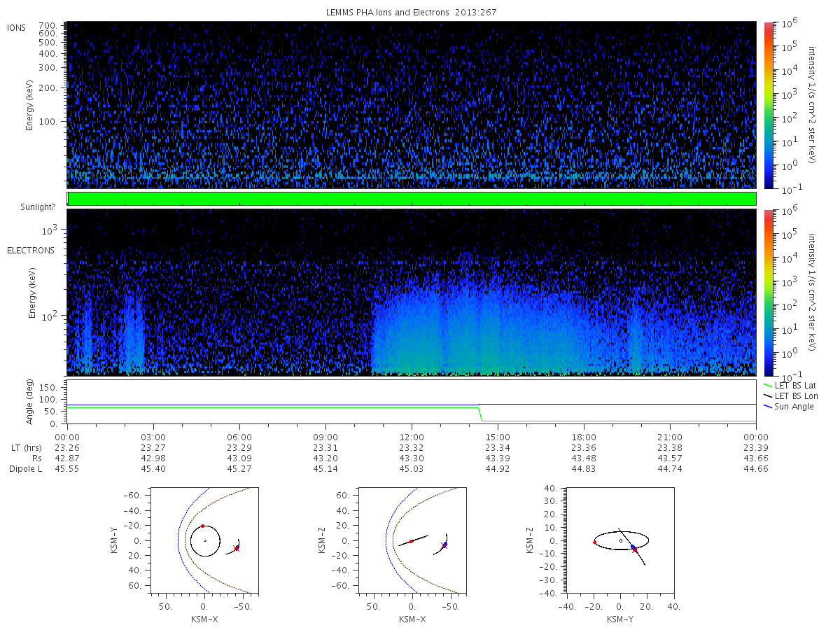The width and height of the screenshot is (840, 630).
Task: Click the ELECTRONS panel label
Action: pyautogui.click(x=30, y=250)
